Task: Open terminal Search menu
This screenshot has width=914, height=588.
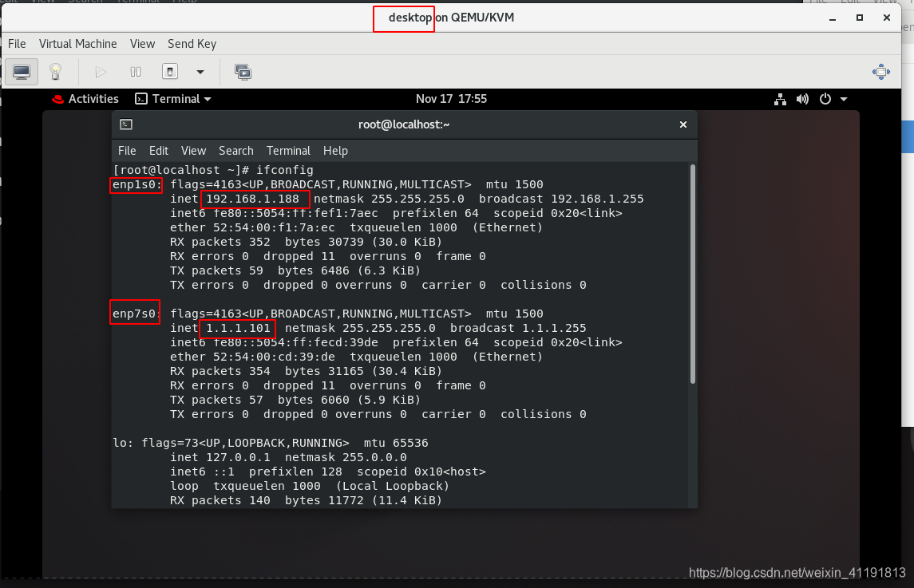Action: pyautogui.click(x=236, y=150)
